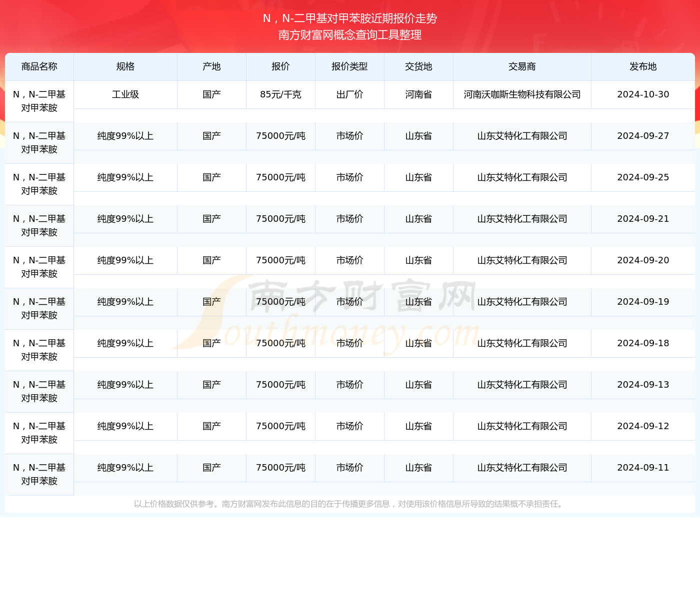Click the date 2024-09-18
700x602 pixels.
click(x=643, y=343)
